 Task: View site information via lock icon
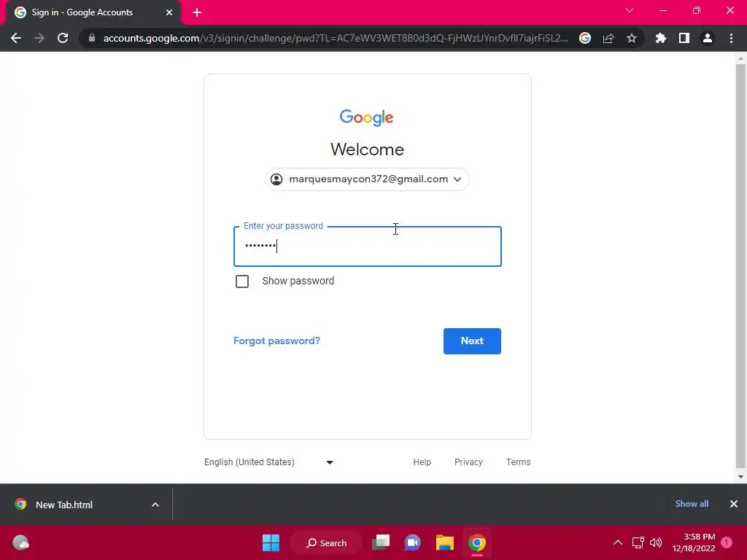point(92,38)
